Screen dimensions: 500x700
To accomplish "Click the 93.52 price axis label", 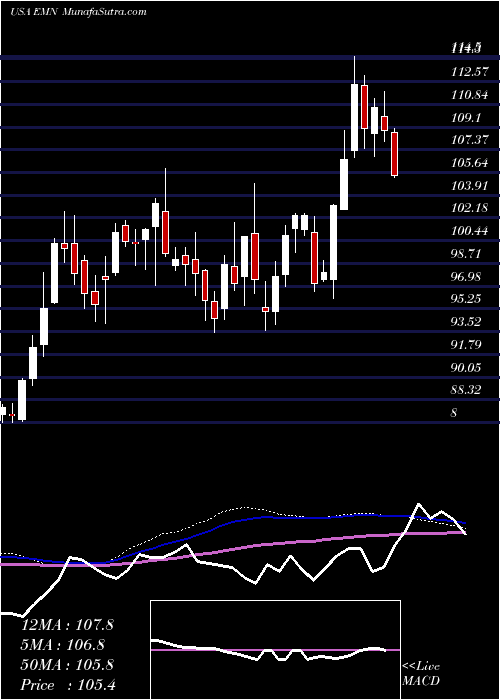I will point(464,321).
